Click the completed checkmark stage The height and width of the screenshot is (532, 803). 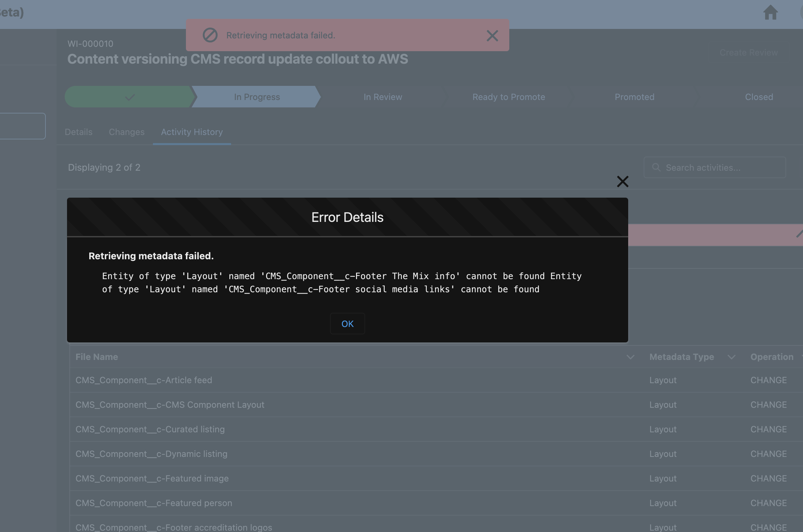(x=130, y=97)
